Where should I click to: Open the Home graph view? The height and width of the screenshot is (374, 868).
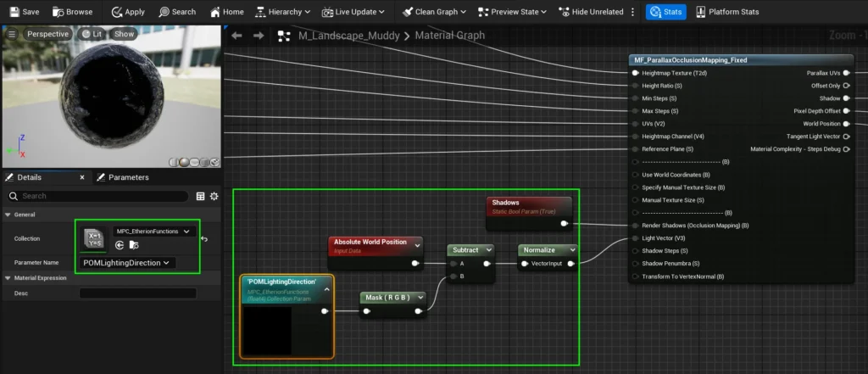(226, 12)
